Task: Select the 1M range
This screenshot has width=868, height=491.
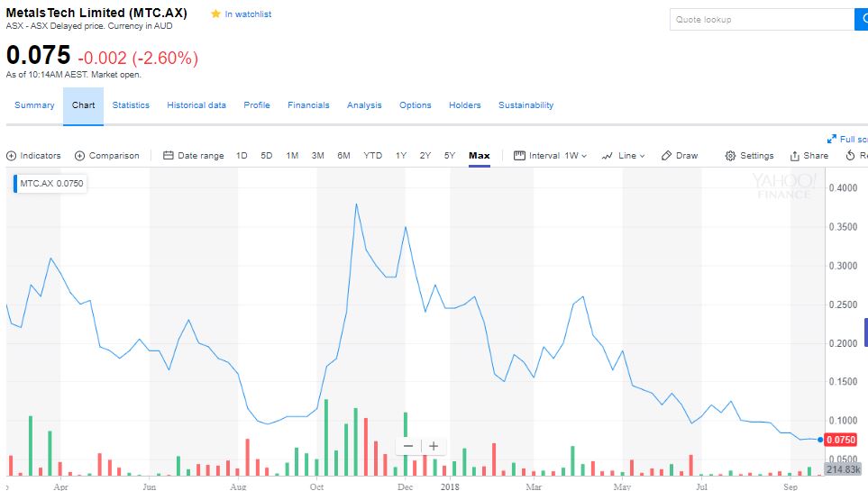Action: 292,156
